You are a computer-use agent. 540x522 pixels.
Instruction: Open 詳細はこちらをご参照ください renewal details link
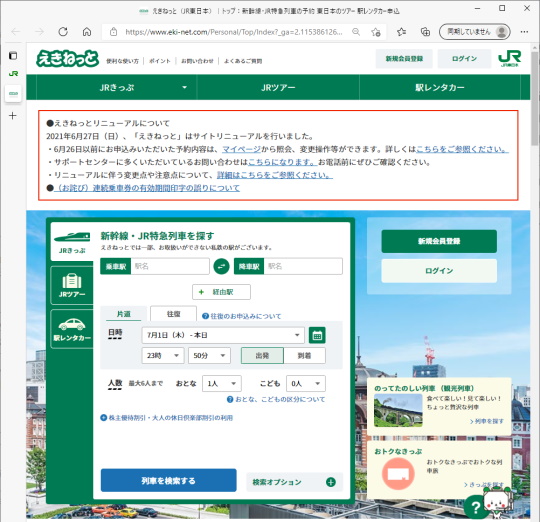[275, 175]
